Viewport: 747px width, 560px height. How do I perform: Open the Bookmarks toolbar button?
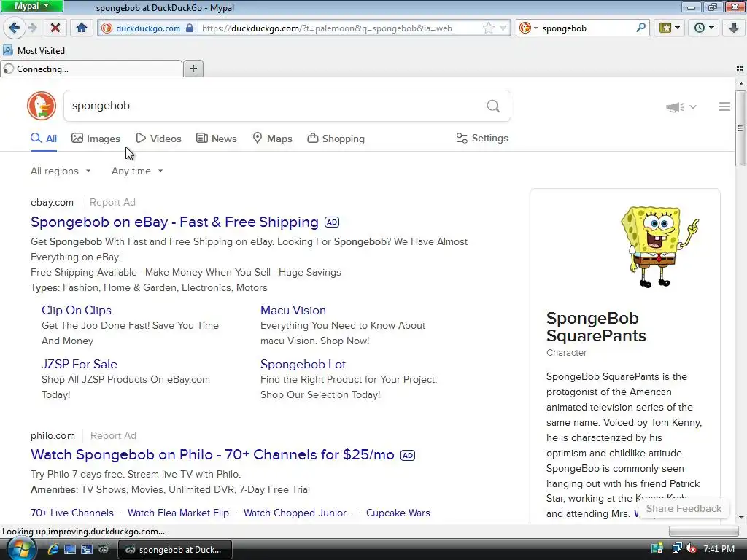[x=669, y=28]
